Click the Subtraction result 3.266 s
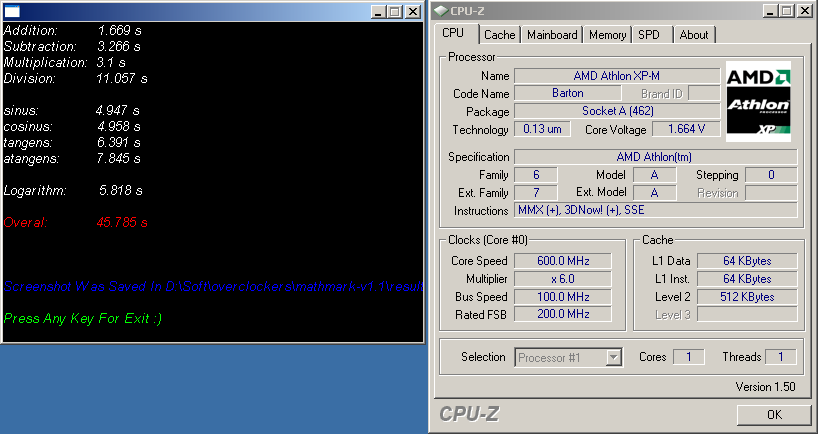The image size is (818, 434). 119,47
